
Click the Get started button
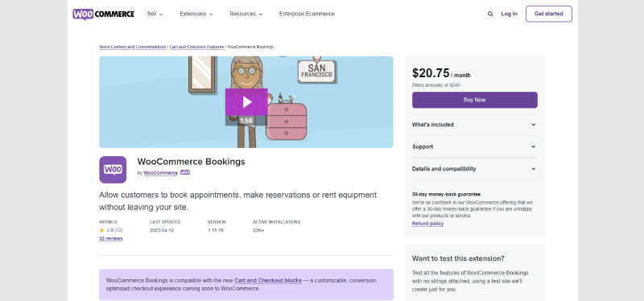pos(549,14)
